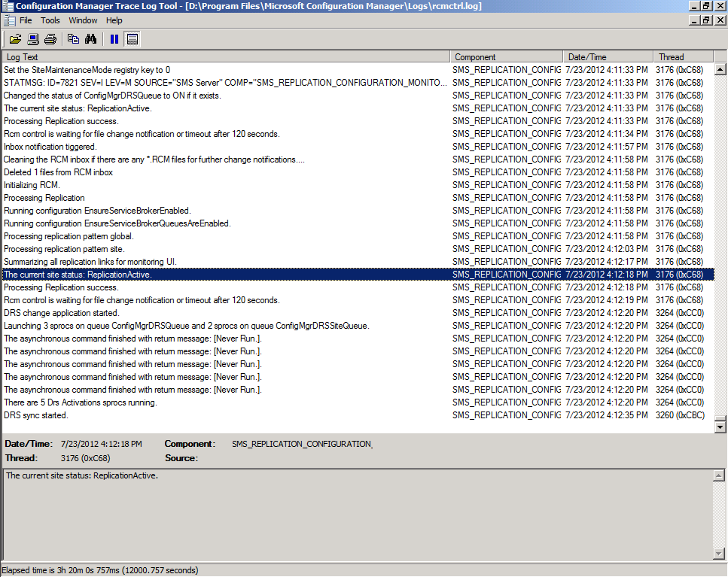Image resolution: width=728 pixels, height=577 pixels.
Task: Click the '7/23/2012 4:12:17 PM' timestamp cell
Action: (606, 262)
